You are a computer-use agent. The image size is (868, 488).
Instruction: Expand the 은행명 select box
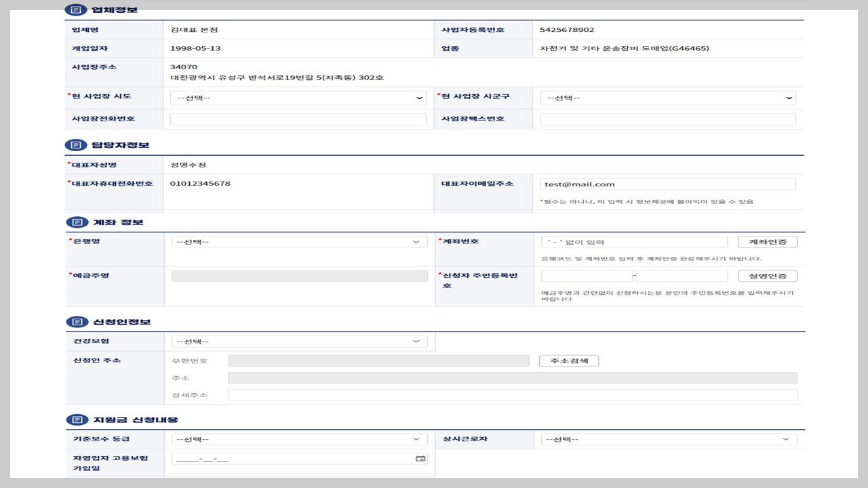pyautogui.click(x=300, y=242)
